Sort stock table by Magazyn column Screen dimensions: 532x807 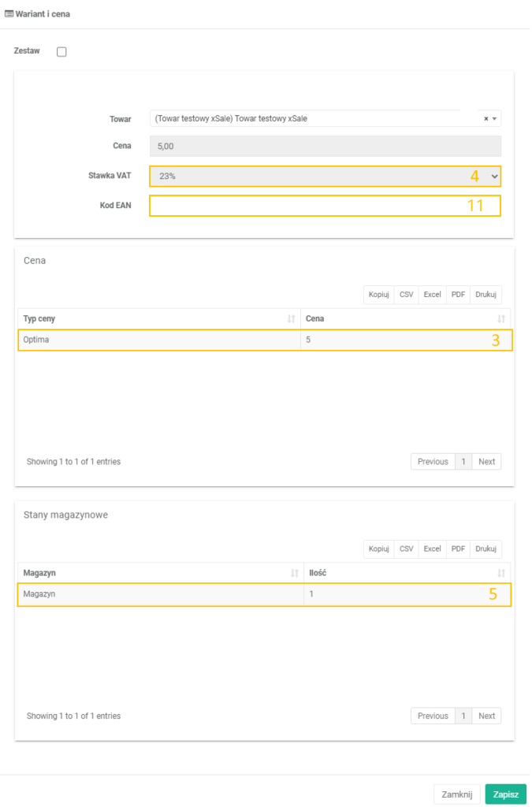158,573
